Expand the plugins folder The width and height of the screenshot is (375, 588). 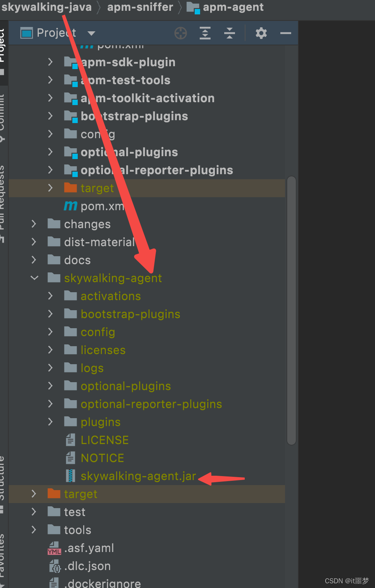click(50, 422)
